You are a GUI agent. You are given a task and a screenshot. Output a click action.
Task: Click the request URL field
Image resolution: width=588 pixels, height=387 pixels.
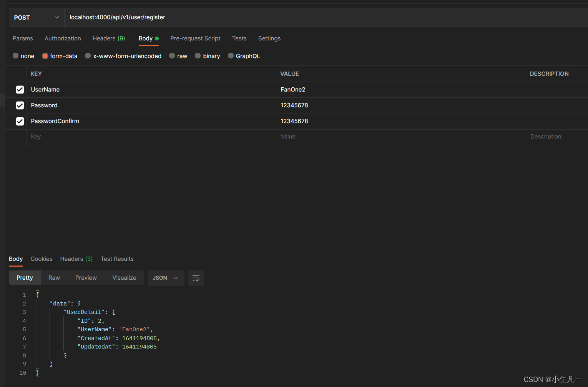[x=326, y=17]
